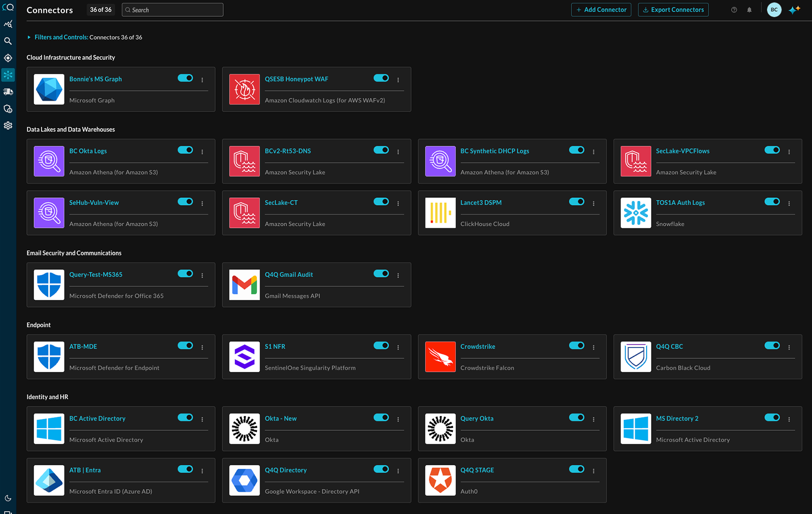Click the Snowflake logo on TOS1A Auth Logs

635,213
